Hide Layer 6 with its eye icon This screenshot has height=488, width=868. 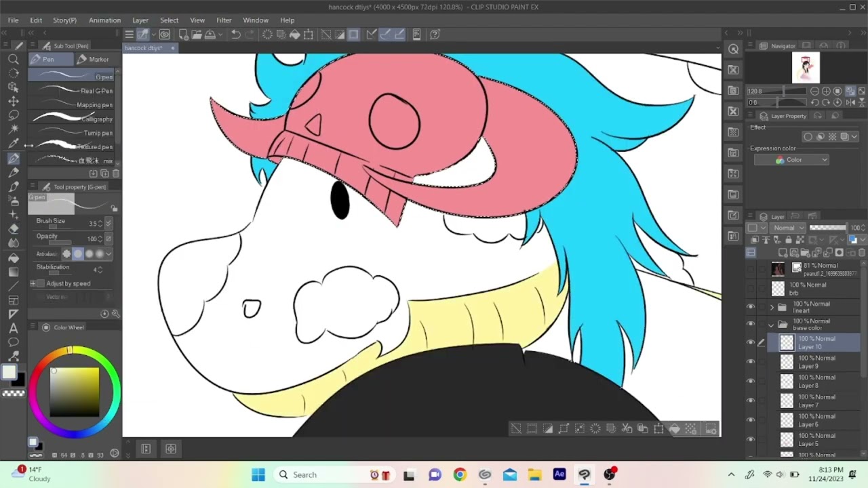click(751, 420)
